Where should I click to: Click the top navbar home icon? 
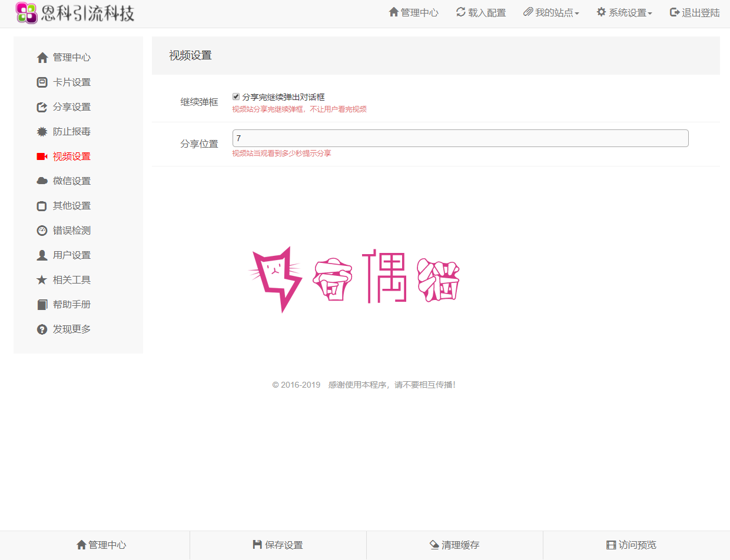(x=394, y=12)
